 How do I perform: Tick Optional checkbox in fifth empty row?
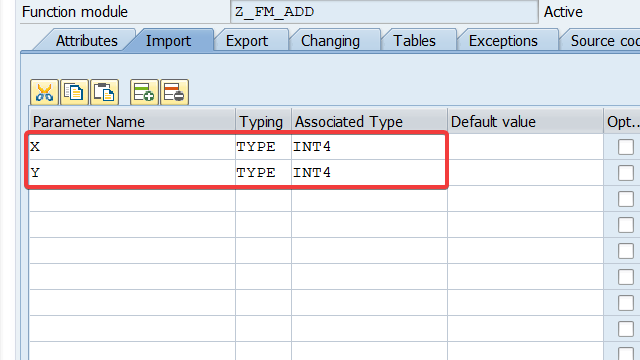[x=626, y=303]
